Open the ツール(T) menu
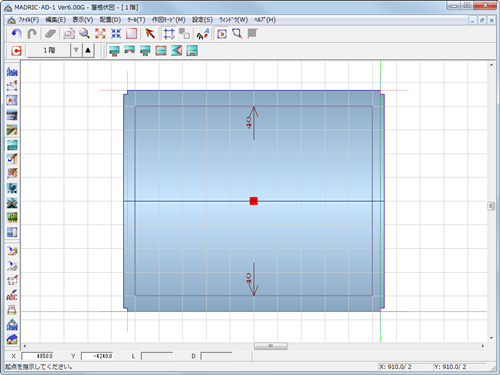This screenshot has height=375, width=500. coord(136,20)
